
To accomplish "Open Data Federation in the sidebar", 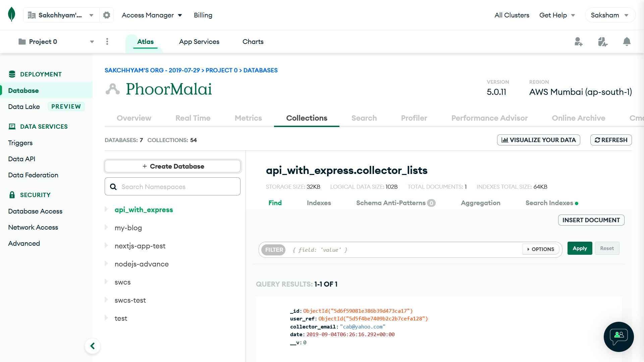I will 33,175.
